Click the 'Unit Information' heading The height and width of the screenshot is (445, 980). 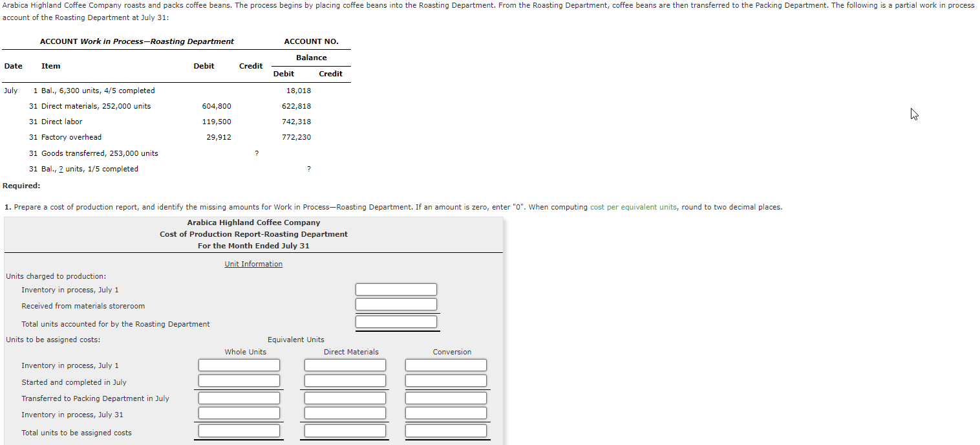coord(253,264)
